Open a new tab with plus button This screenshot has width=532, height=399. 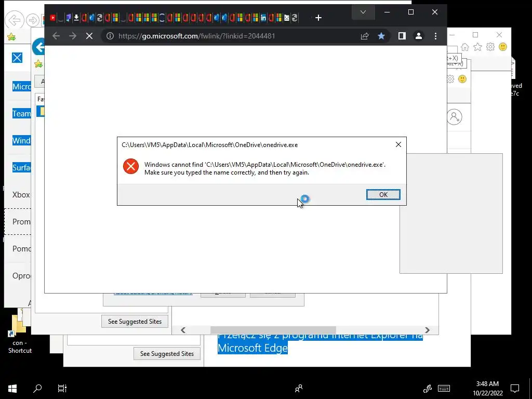click(318, 18)
